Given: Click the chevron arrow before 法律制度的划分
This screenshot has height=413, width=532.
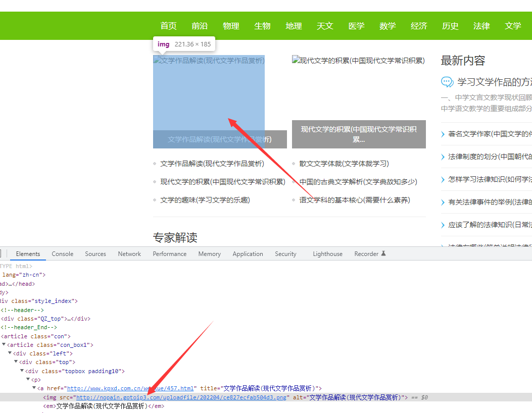Looking at the screenshot, I should click(x=443, y=157).
